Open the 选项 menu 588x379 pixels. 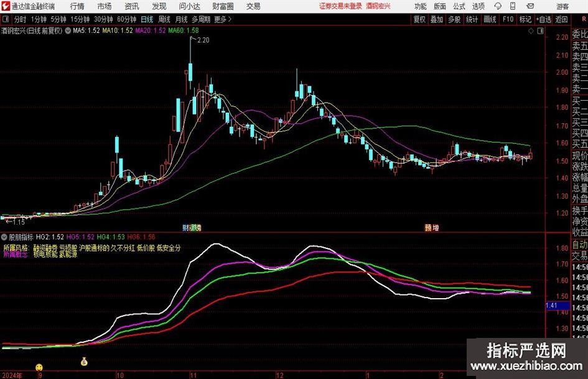click(478, 6)
